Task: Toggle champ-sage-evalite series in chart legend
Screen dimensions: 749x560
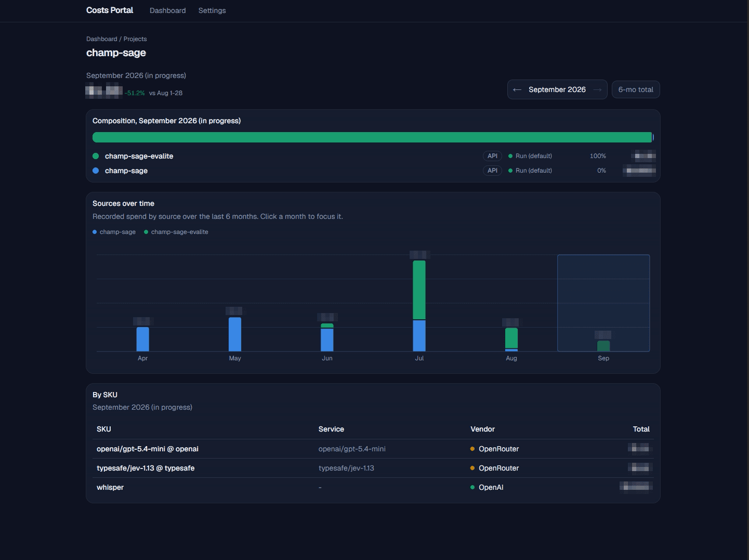Action: click(x=176, y=232)
